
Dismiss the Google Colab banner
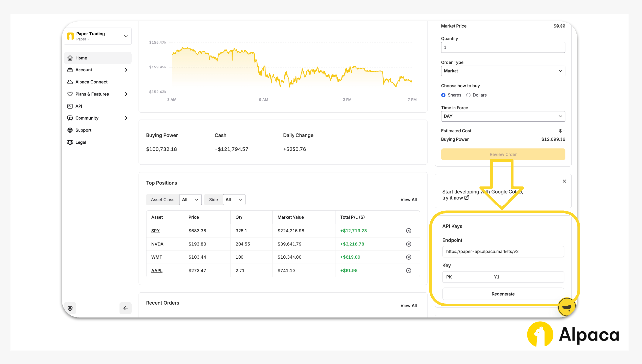[x=564, y=181]
